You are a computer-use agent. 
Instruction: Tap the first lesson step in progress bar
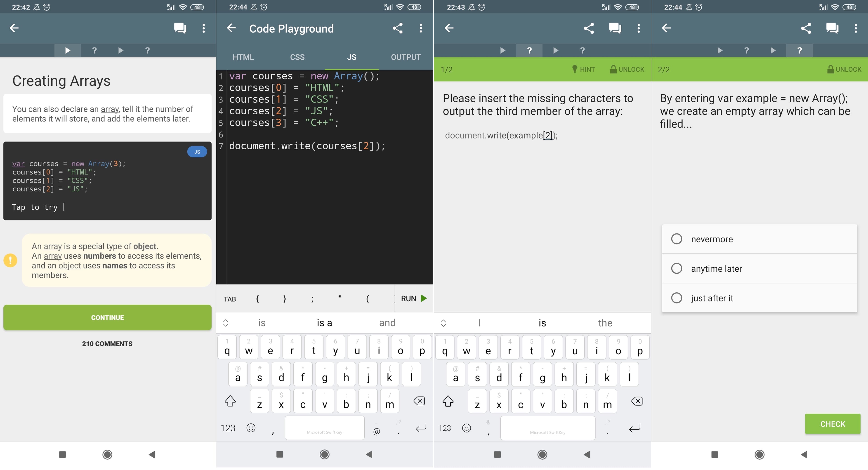tap(67, 51)
